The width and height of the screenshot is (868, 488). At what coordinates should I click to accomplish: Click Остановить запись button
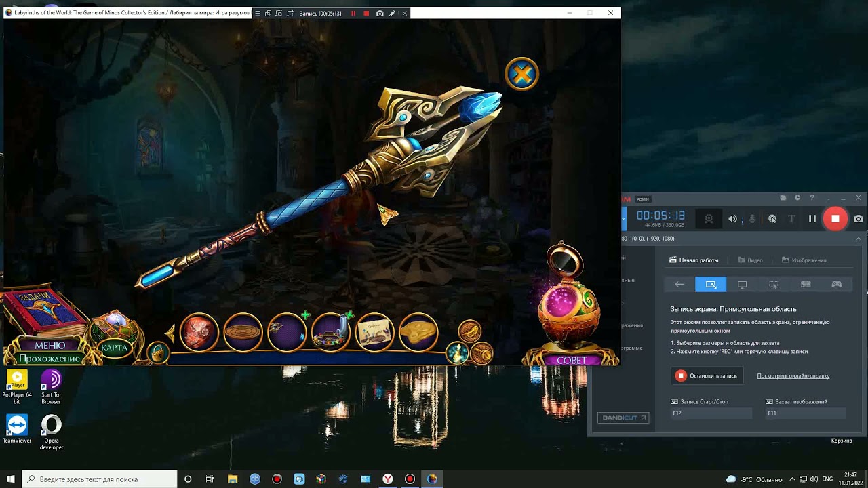point(707,375)
